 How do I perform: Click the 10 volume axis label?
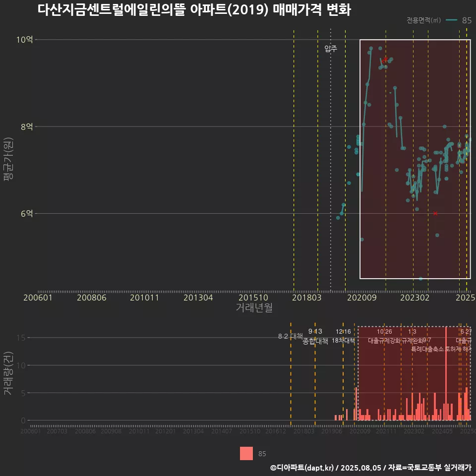(21, 365)
